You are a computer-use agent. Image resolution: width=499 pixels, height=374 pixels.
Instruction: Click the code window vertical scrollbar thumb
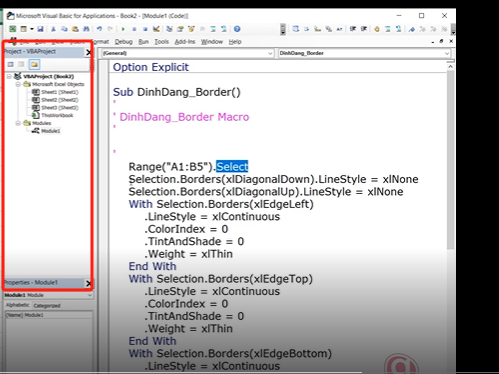tap(450, 159)
